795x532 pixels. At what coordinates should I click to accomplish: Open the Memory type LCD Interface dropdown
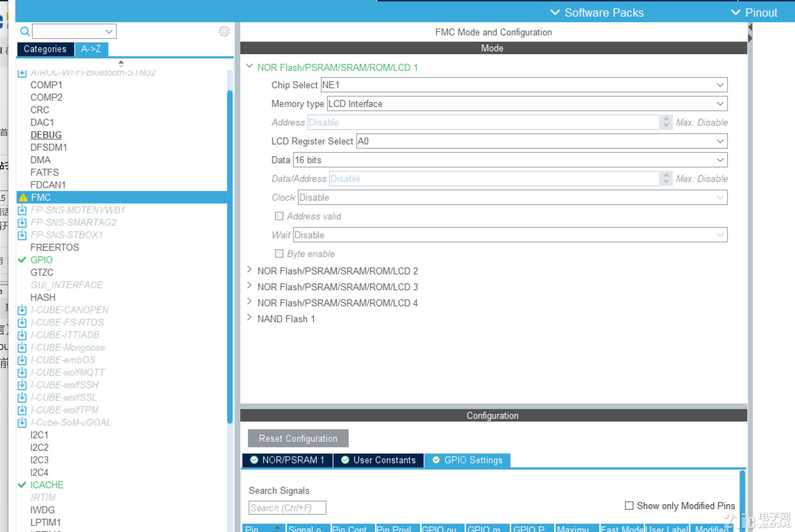[527, 104]
